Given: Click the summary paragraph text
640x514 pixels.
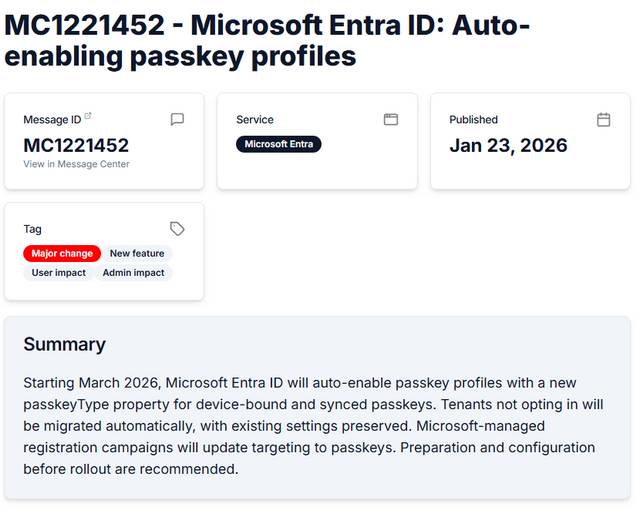Looking at the screenshot, I should (x=314, y=425).
